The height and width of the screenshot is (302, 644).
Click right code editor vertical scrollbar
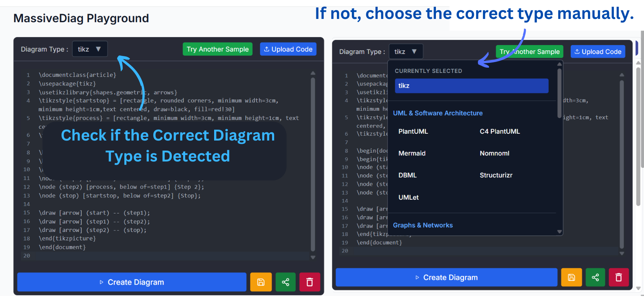coord(621,164)
